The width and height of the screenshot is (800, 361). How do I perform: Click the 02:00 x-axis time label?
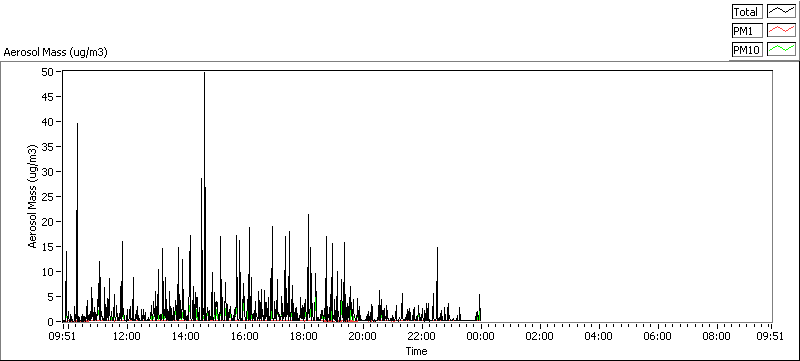tap(540, 337)
